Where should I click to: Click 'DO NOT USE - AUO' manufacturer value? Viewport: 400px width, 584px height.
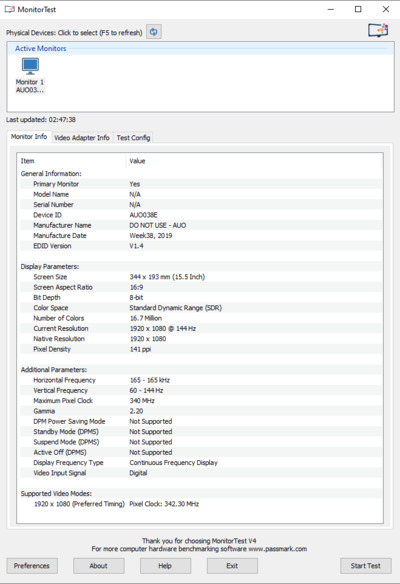pyautogui.click(x=158, y=225)
